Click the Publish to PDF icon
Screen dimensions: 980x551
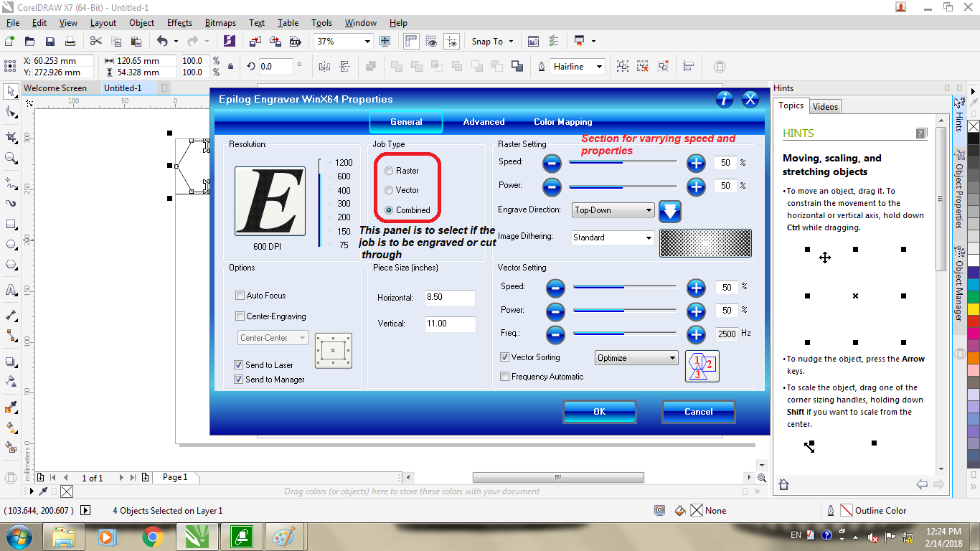pos(294,42)
